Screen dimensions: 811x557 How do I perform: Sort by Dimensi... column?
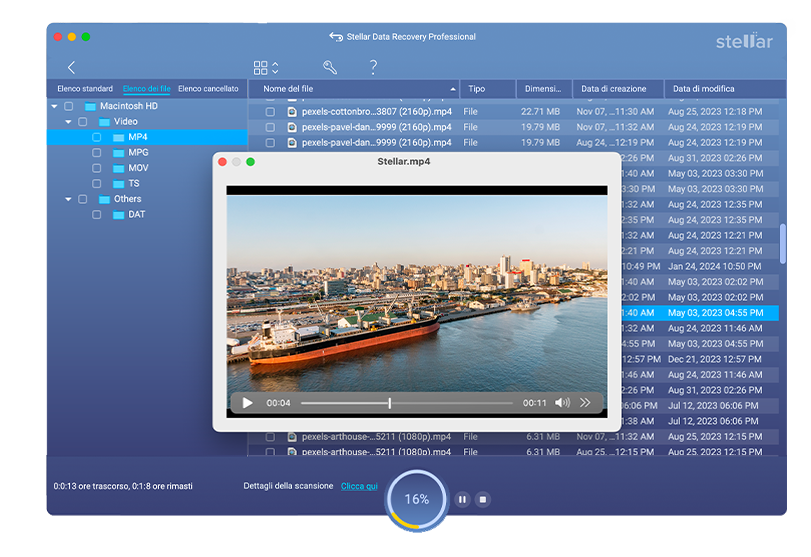pos(544,89)
